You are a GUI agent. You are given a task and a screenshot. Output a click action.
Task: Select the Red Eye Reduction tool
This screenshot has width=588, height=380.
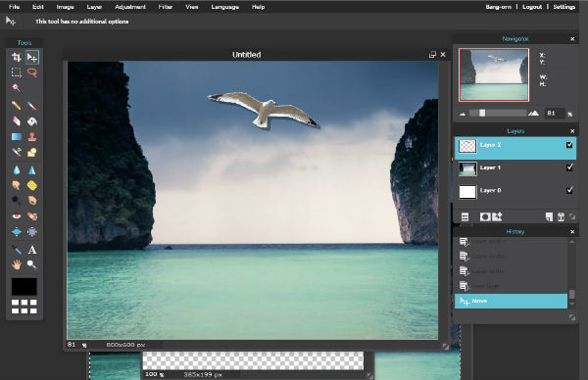point(16,216)
